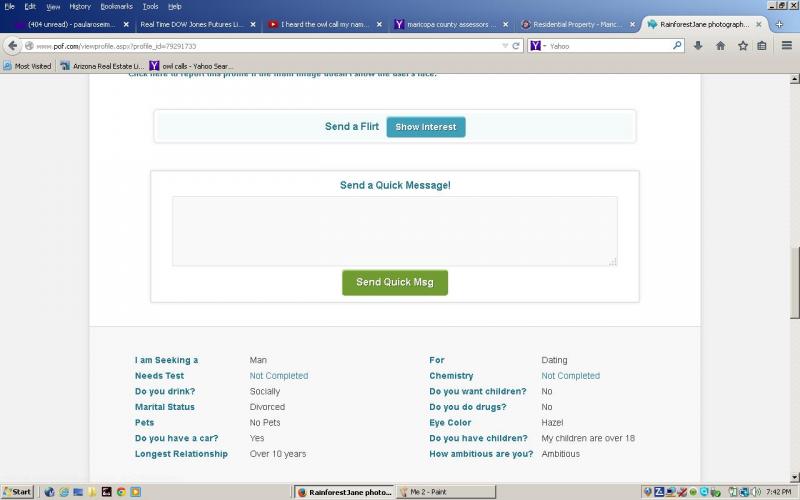The height and width of the screenshot is (500, 800).
Task: Open the Firefox hamburger menu
Action: click(x=784, y=46)
